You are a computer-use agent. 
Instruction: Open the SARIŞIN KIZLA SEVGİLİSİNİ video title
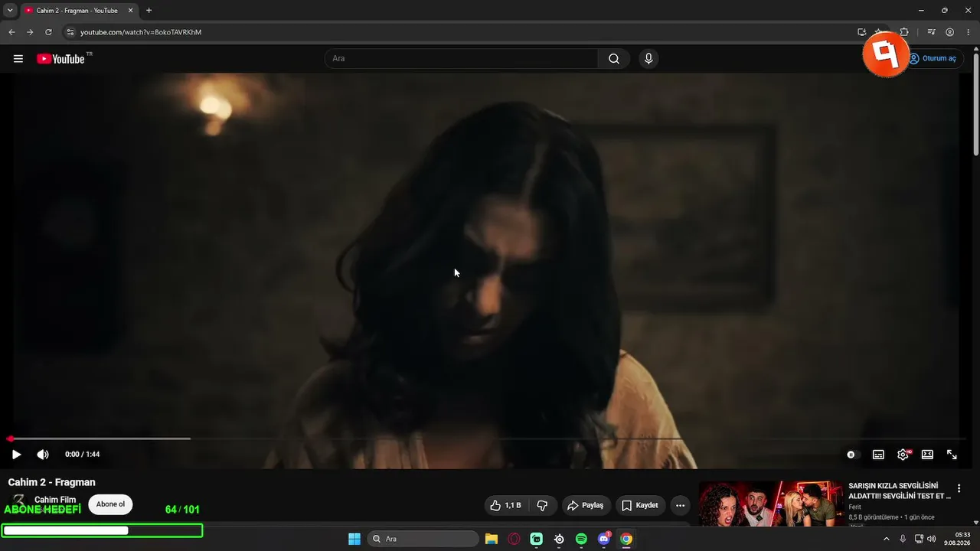900,491
